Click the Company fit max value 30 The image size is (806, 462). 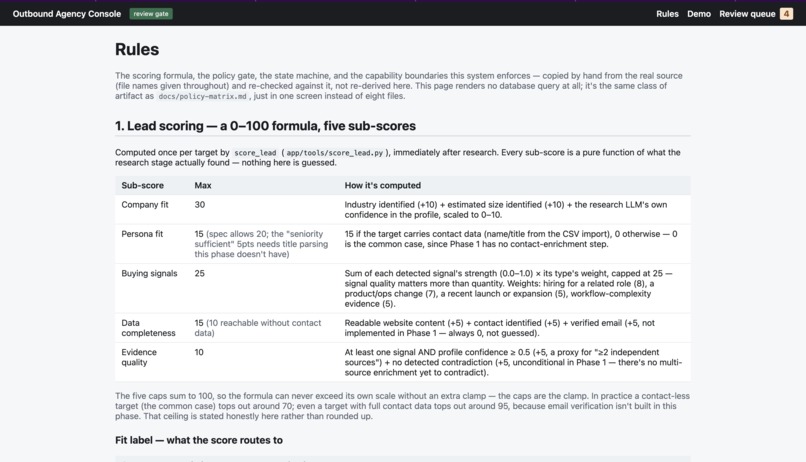199,205
